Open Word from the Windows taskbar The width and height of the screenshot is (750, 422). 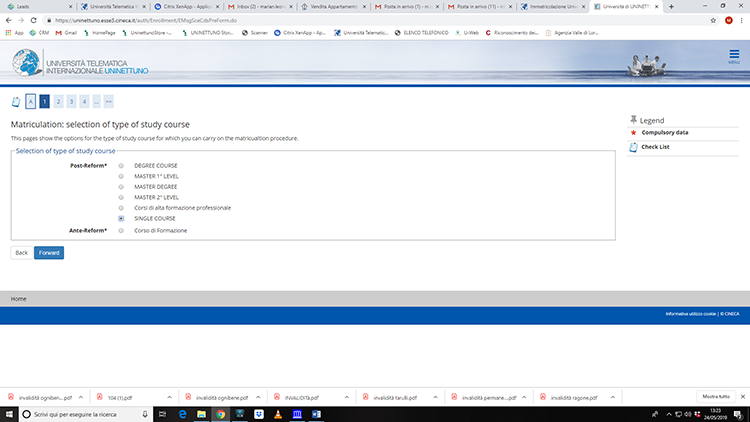pyautogui.click(x=317, y=413)
